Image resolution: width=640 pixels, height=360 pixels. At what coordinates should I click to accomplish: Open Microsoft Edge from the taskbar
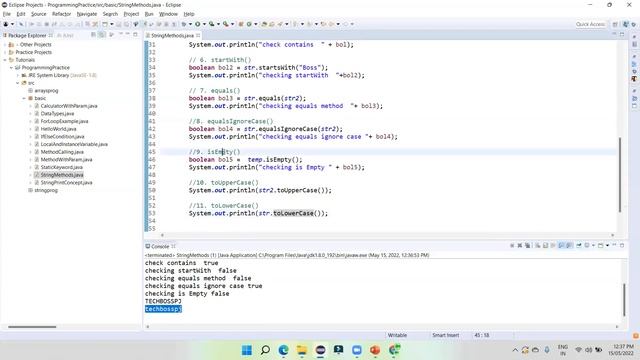(284, 350)
